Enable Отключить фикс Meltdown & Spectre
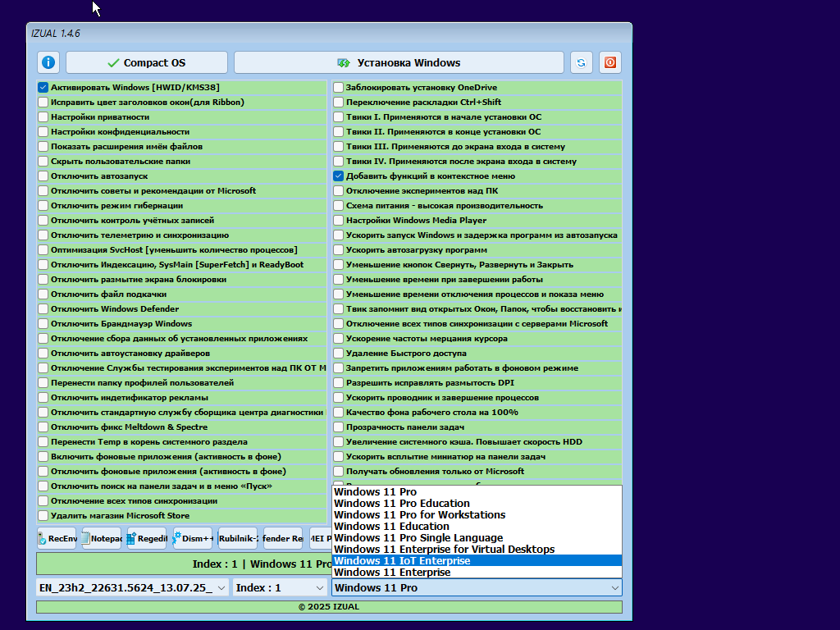 click(43, 427)
